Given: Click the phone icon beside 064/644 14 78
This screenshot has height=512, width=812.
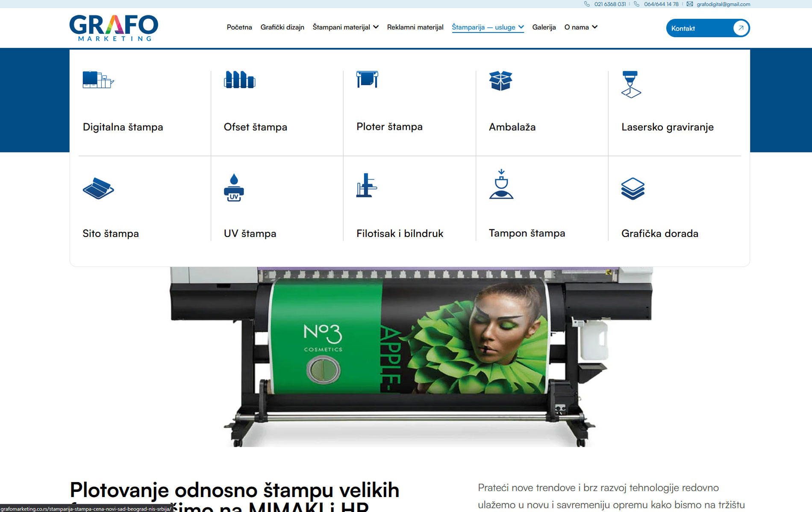Looking at the screenshot, I should click(636, 4).
